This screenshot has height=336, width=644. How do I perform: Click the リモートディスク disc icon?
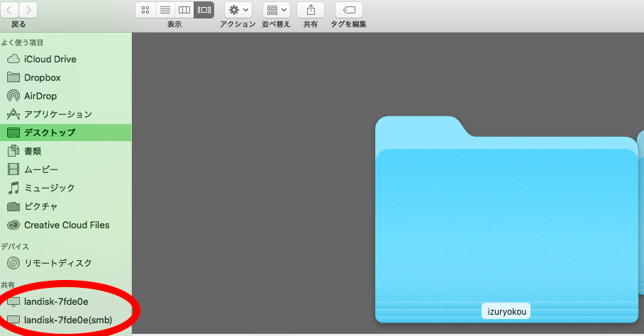tap(13, 263)
